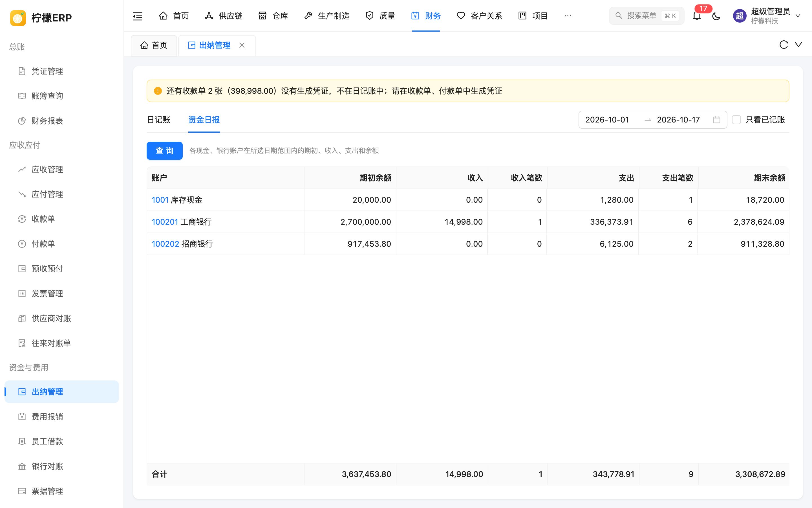Switch to the 日记账 tab
Image resolution: width=812 pixels, height=508 pixels.
click(x=158, y=120)
